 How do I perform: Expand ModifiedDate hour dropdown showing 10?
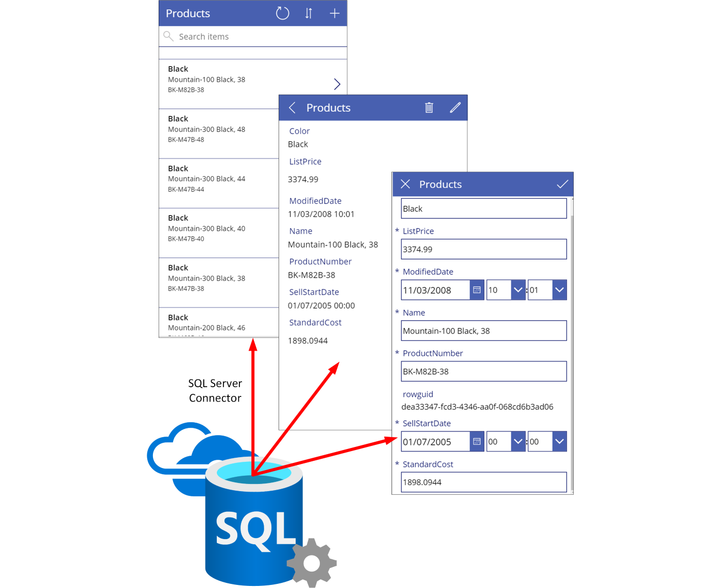(518, 290)
